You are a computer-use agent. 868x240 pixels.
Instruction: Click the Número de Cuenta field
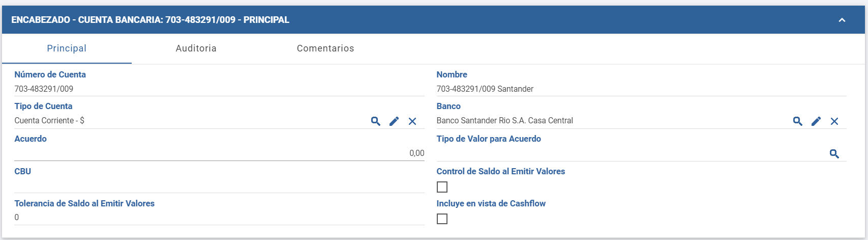coord(219,89)
